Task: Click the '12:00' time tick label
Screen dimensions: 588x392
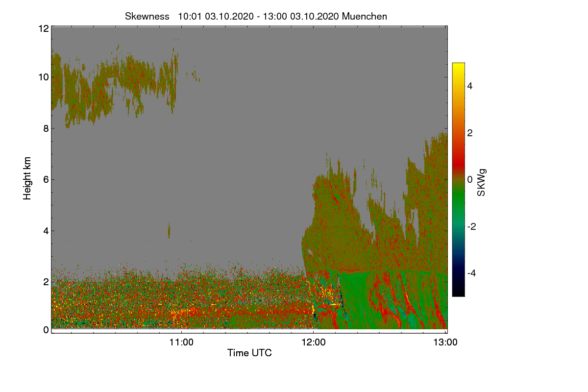Action: [314, 343]
